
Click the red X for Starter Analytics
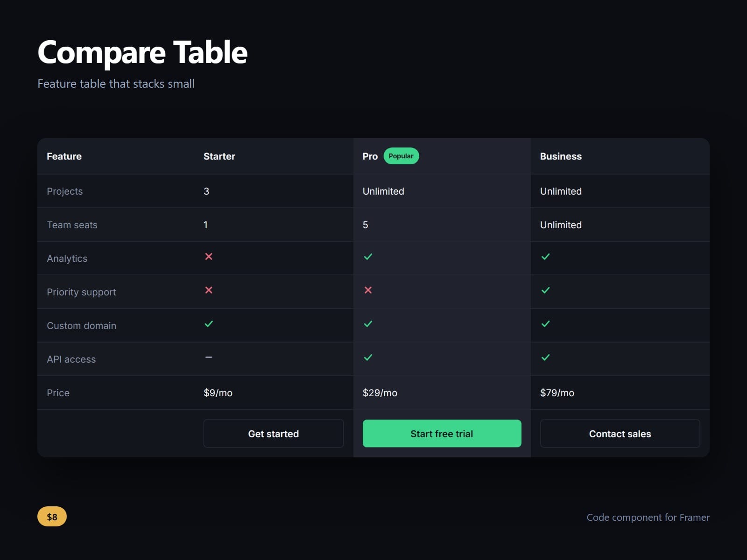click(209, 257)
